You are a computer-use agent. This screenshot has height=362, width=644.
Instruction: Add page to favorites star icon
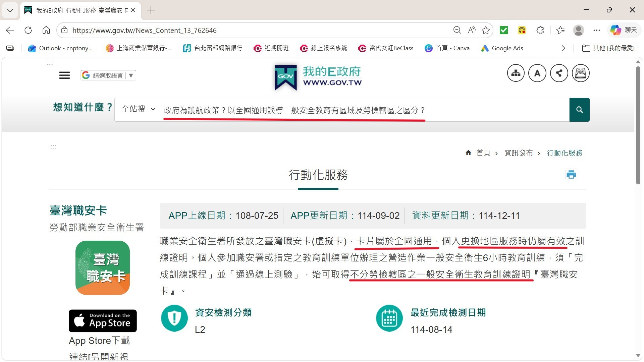click(485, 31)
